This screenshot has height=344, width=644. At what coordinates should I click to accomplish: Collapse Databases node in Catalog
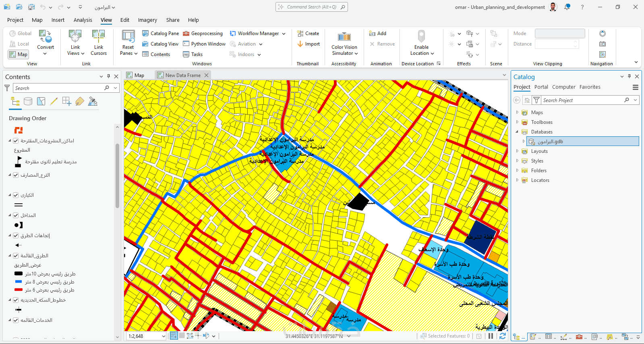(517, 132)
